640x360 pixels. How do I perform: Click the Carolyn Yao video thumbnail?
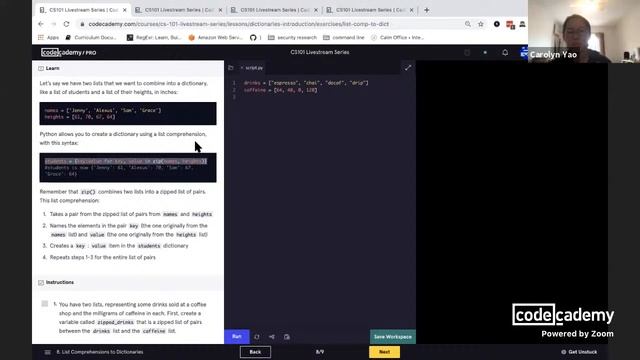(584, 31)
